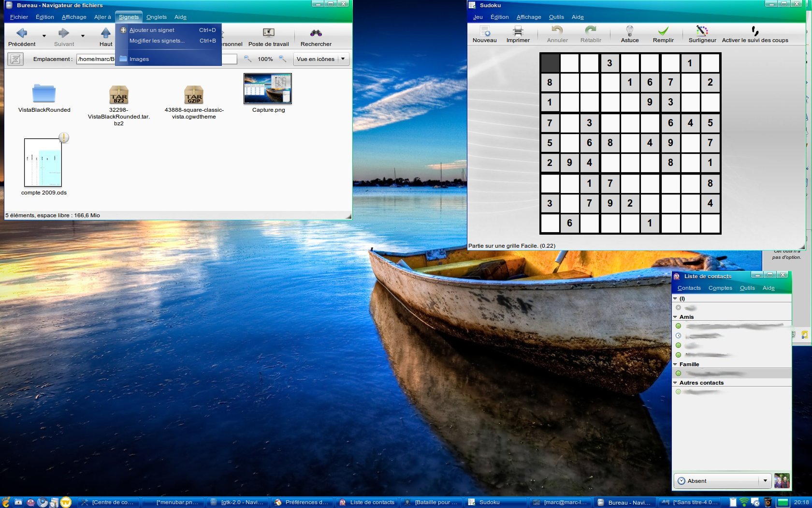Click the Astuce lightbulb hint icon
This screenshot has height=508, width=812.
(x=630, y=31)
